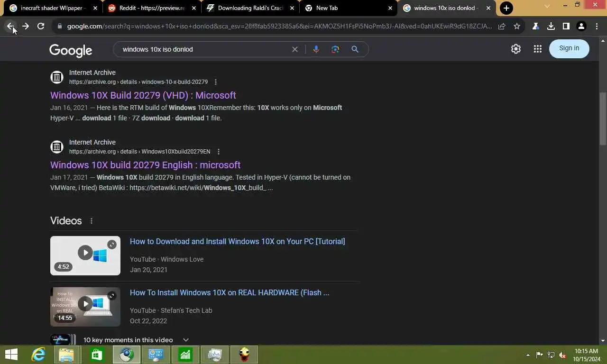This screenshot has height=364, width=607.
Task: Open the Windows Start button
Action: click(11, 354)
